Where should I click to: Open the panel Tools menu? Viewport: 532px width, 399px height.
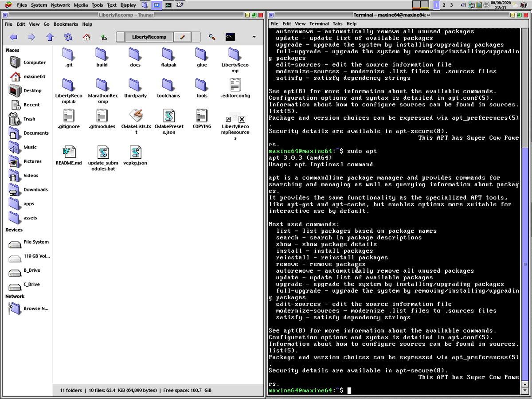click(97, 5)
